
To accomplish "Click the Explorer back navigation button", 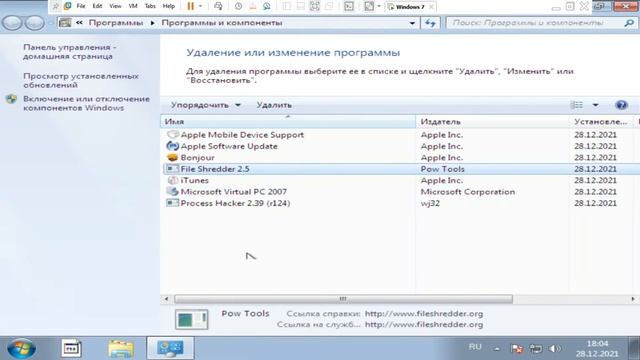I will (x=12, y=23).
